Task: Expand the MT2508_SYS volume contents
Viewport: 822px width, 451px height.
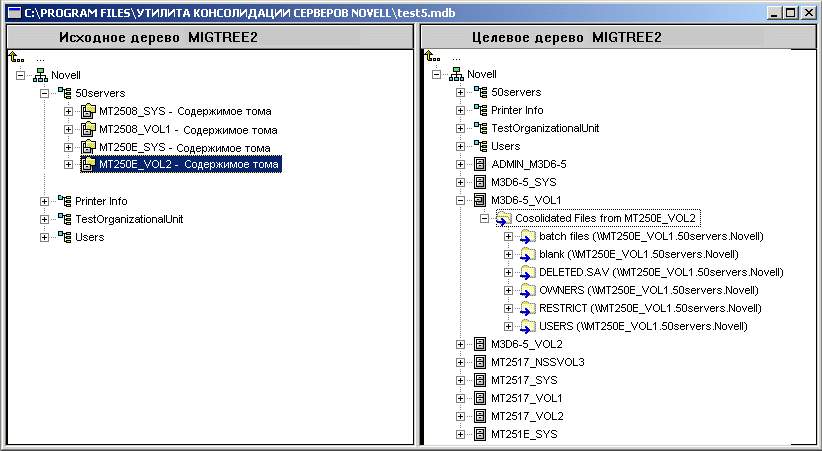Action: click(x=69, y=111)
